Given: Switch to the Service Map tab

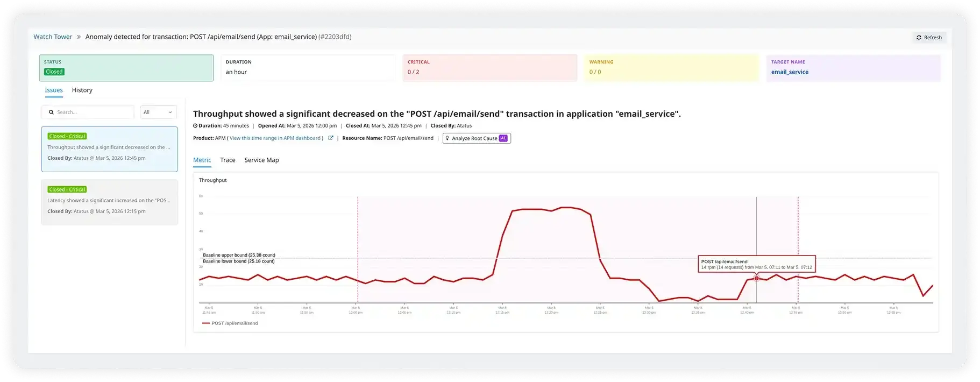Looking at the screenshot, I should point(261,160).
